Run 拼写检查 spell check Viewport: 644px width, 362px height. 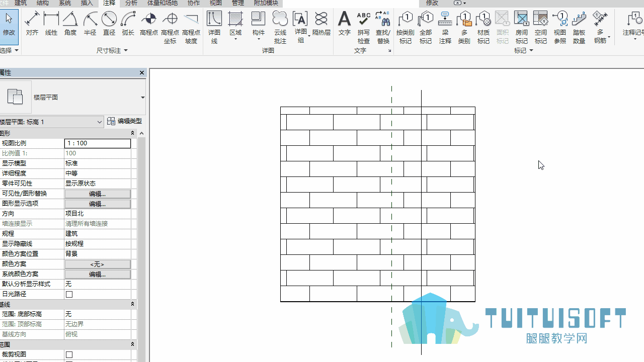[364, 28]
